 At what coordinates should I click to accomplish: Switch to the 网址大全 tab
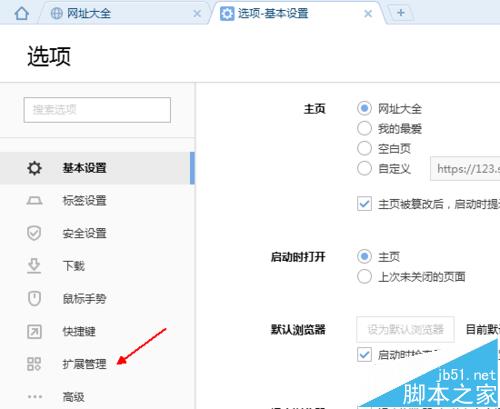125,13
